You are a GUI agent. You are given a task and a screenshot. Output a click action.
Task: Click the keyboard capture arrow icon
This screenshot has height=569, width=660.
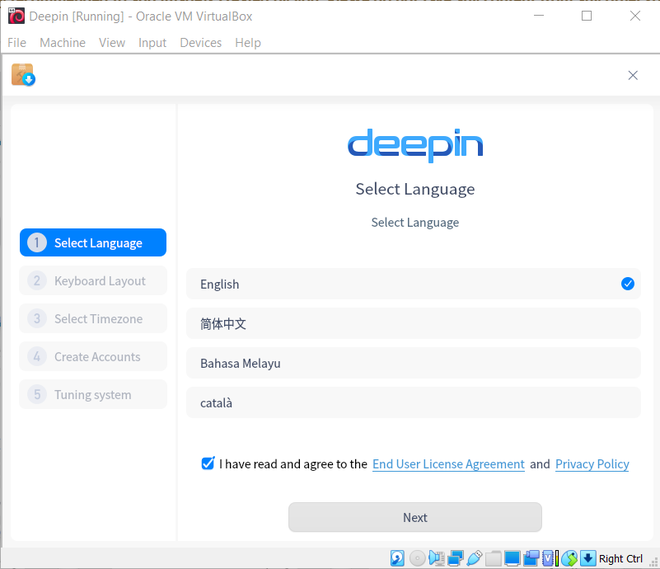(x=588, y=558)
